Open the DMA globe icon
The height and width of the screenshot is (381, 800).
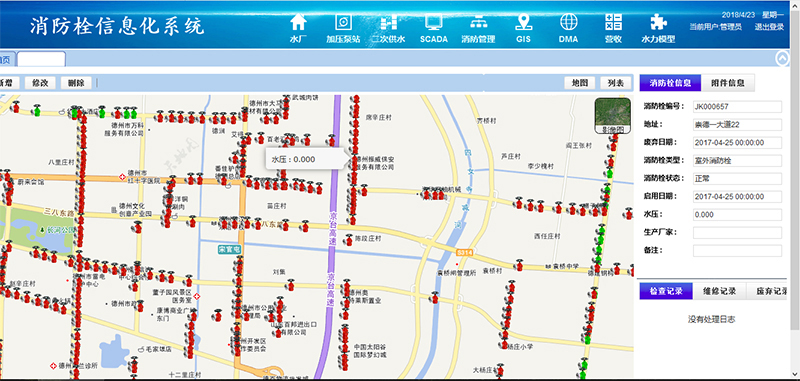(568, 22)
